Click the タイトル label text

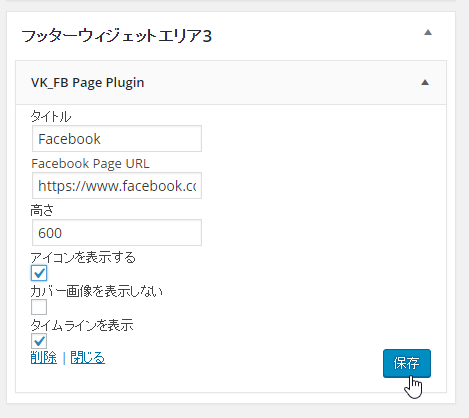click(51, 117)
